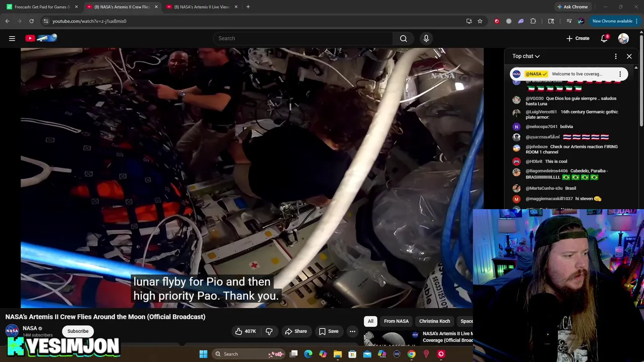Select the From NASA filter chip
The width and height of the screenshot is (644, 362).
coord(396,321)
